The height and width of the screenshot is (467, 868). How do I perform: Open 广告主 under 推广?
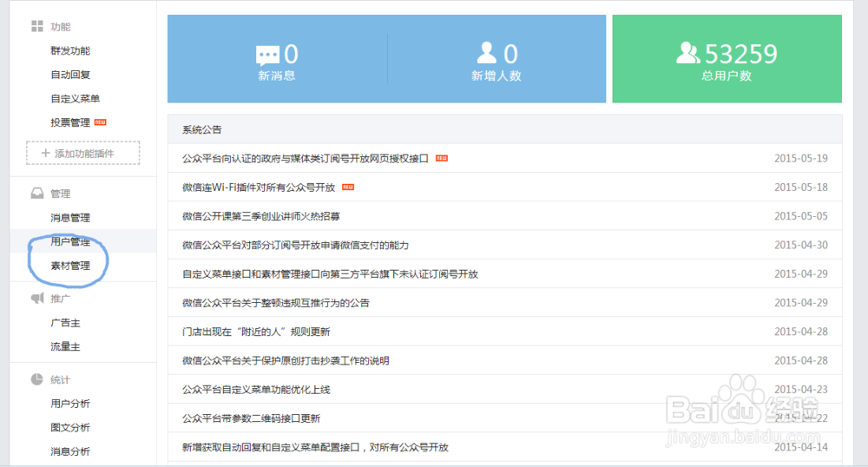[x=65, y=323]
